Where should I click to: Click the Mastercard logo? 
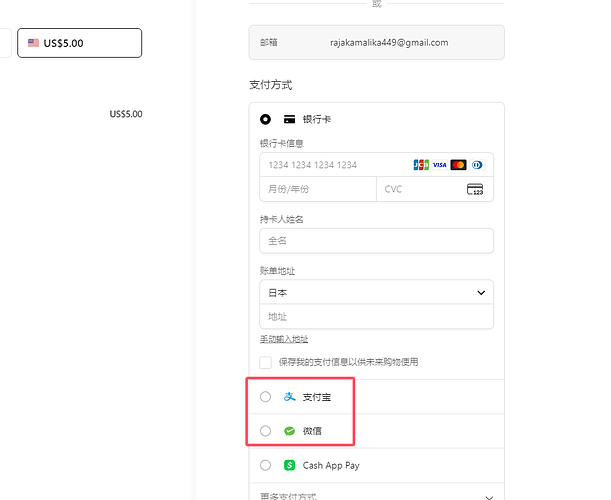[458, 165]
